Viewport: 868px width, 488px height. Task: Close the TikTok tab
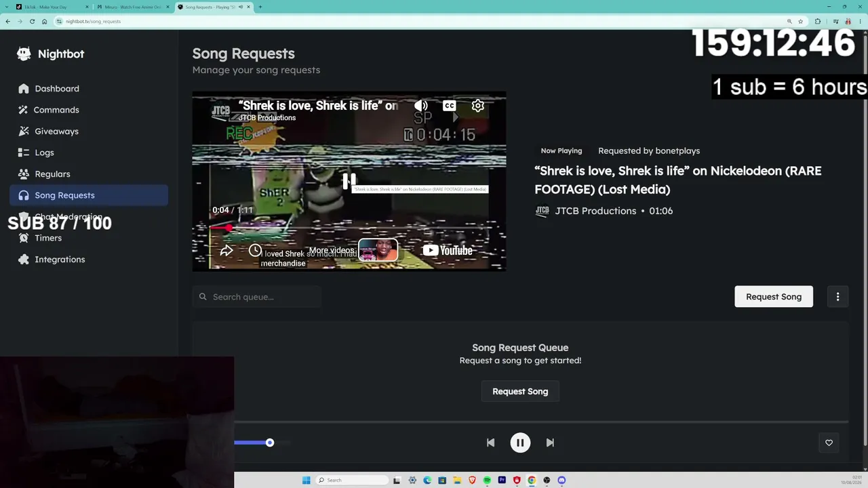coord(87,7)
